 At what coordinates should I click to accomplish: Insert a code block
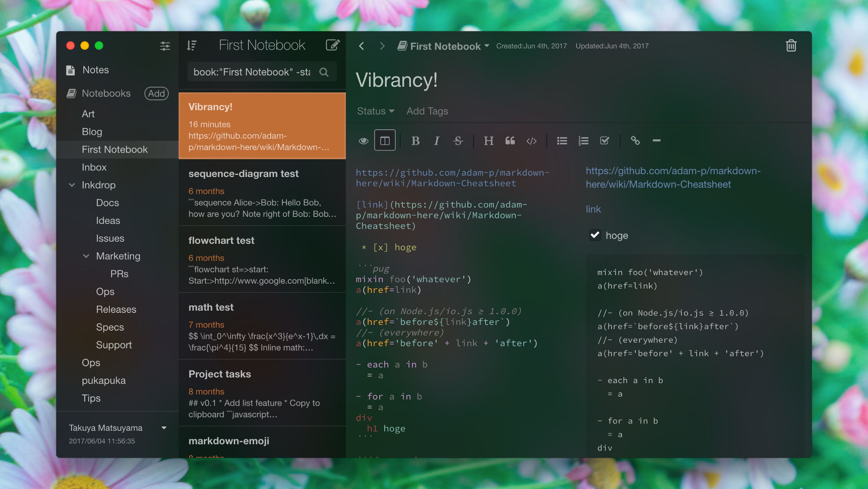pos(531,141)
